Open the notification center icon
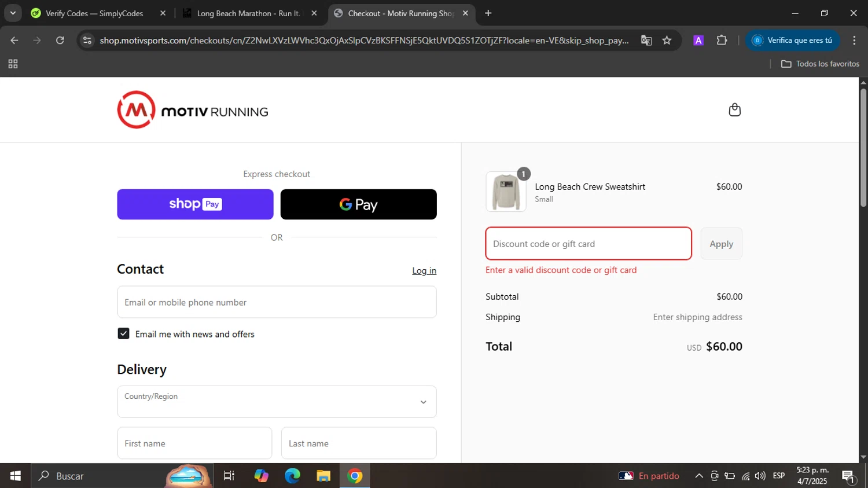Image resolution: width=868 pixels, height=488 pixels. 848,476
